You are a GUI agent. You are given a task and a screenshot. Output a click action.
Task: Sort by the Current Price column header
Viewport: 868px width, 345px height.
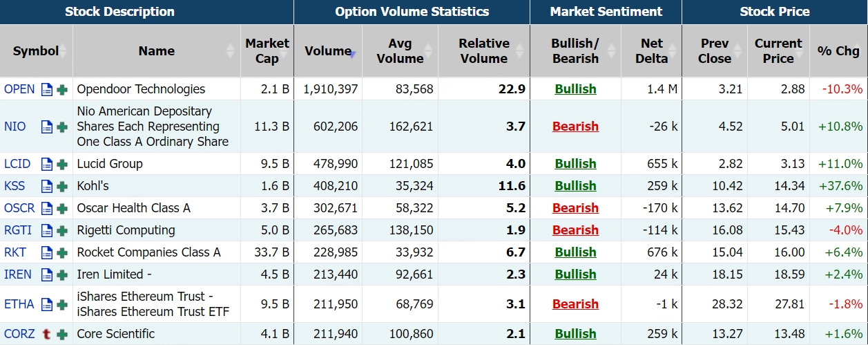pyautogui.click(x=778, y=51)
